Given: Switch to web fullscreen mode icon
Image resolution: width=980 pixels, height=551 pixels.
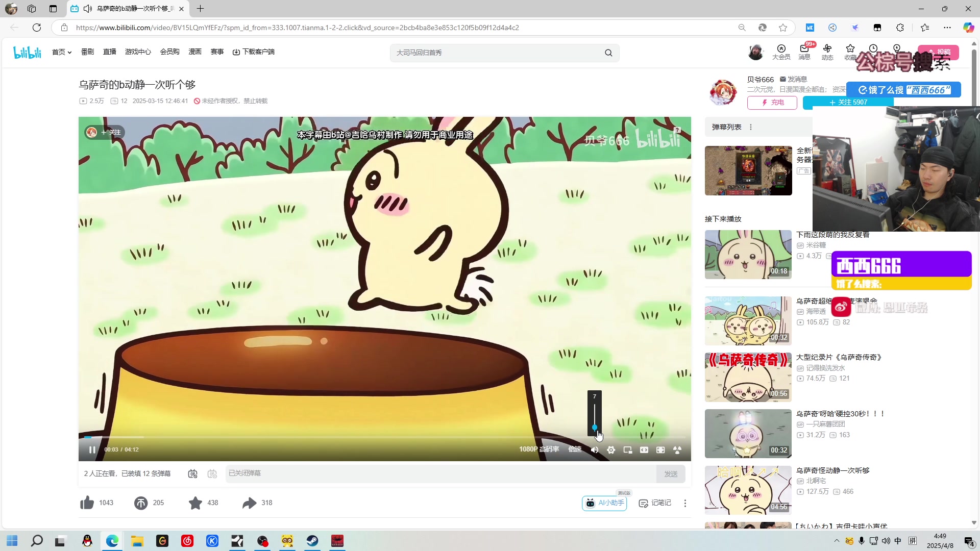Looking at the screenshot, I should (x=660, y=450).
